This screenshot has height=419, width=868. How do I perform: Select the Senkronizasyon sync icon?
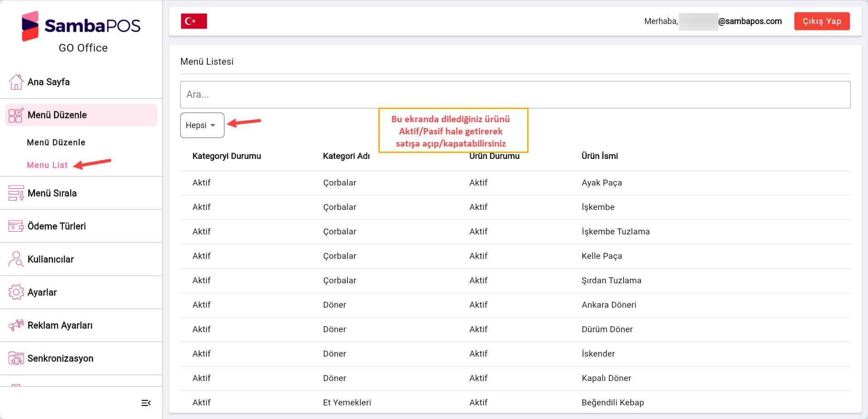(16, 358)
